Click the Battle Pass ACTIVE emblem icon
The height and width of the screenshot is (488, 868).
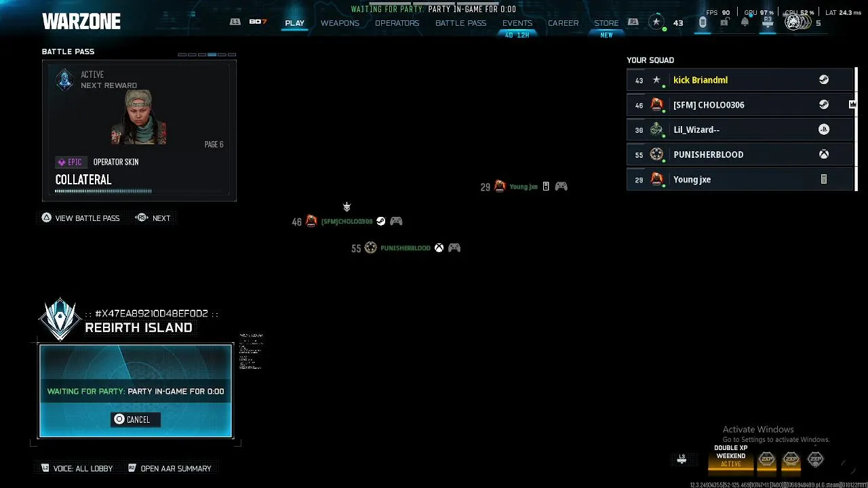pos(64,80)
